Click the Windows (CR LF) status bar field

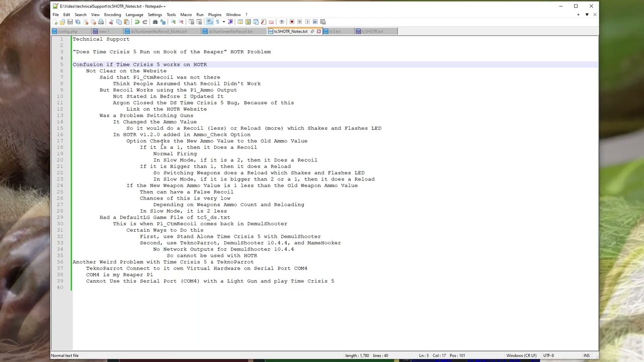(521, 355)
